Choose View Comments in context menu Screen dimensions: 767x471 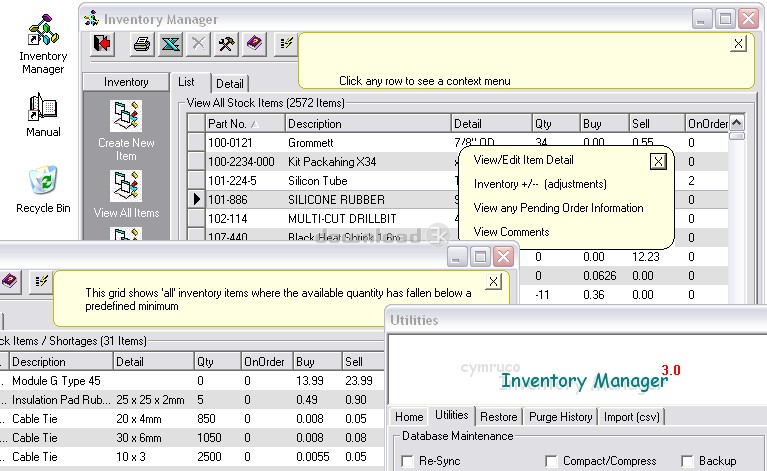[x=511, y=232]
